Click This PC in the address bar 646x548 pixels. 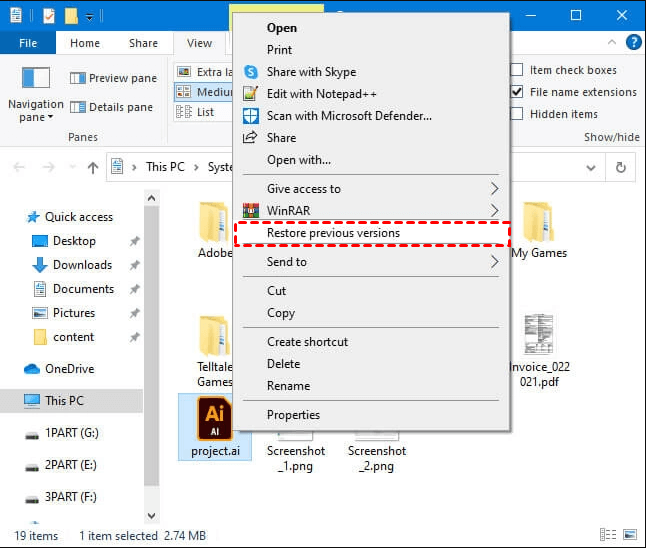[x=165, y=167]
